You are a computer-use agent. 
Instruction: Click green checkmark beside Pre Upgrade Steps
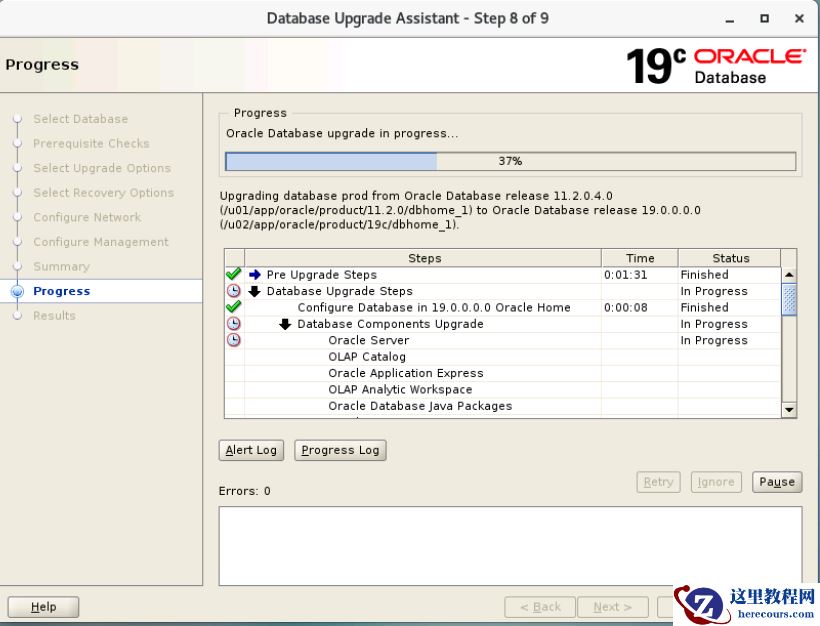tap(234, 274)
